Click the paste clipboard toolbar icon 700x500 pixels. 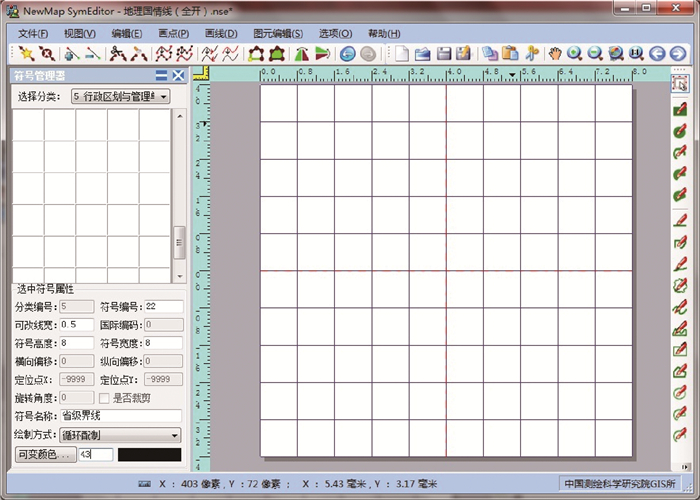510,53
